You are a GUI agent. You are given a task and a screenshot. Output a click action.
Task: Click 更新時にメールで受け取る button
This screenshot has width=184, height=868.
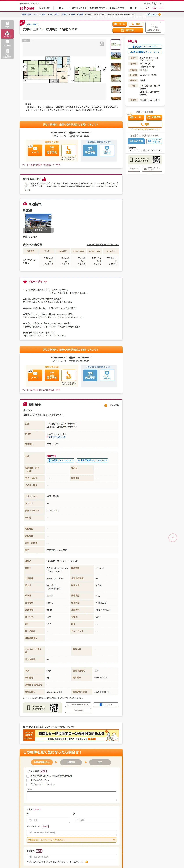click(152, 169)
